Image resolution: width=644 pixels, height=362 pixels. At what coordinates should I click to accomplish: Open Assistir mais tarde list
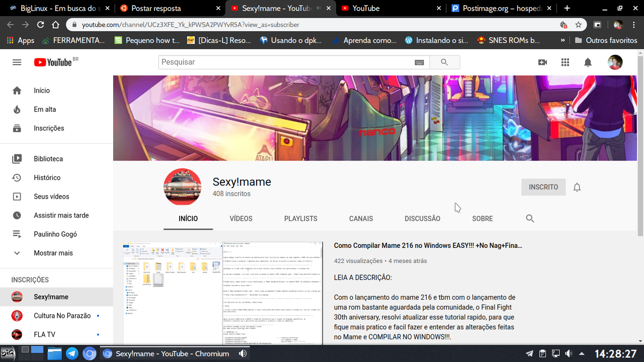point(56,215)
